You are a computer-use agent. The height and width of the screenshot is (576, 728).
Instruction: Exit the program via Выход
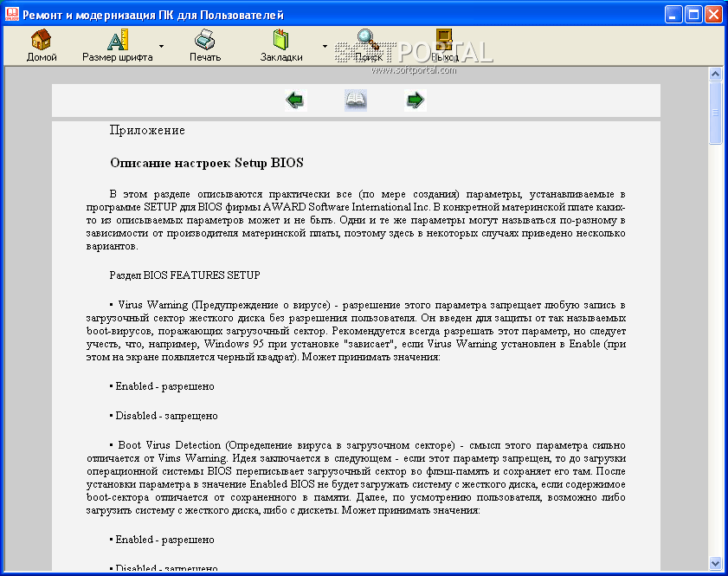point(444,46)
